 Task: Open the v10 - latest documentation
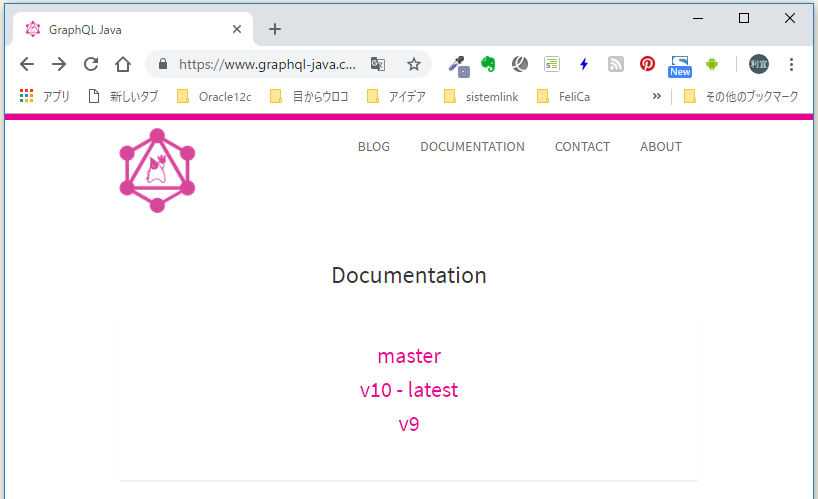[409, 390]
